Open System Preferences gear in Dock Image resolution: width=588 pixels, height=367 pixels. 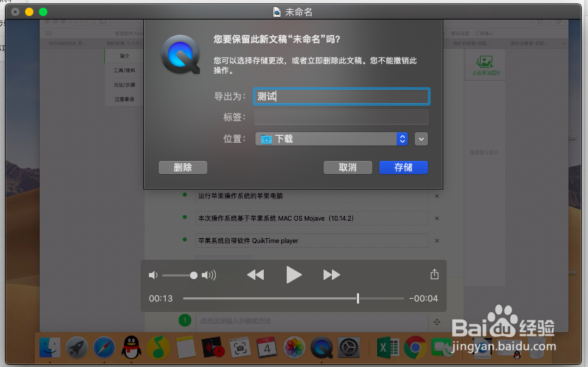(x=349, y=347)
